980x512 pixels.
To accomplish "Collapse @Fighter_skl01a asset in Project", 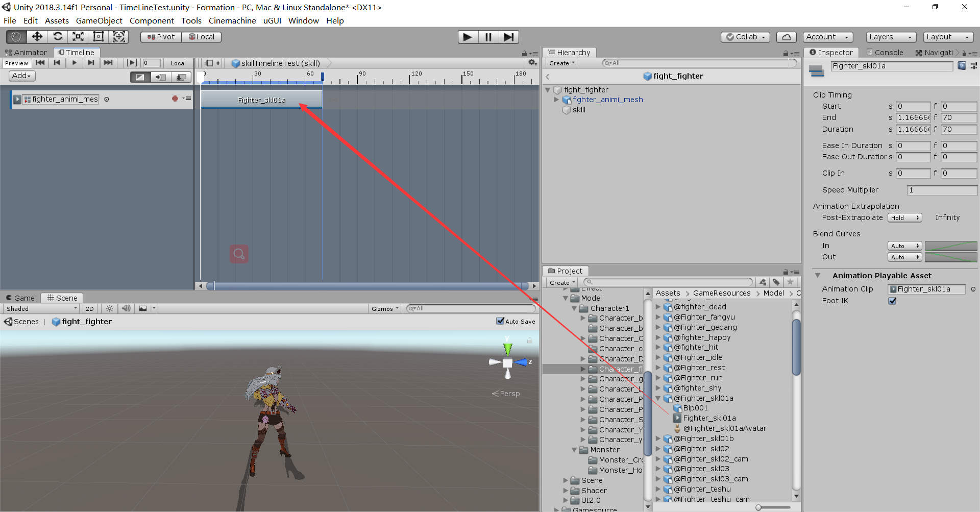I will pyautogui.click(x=658, y=398).
